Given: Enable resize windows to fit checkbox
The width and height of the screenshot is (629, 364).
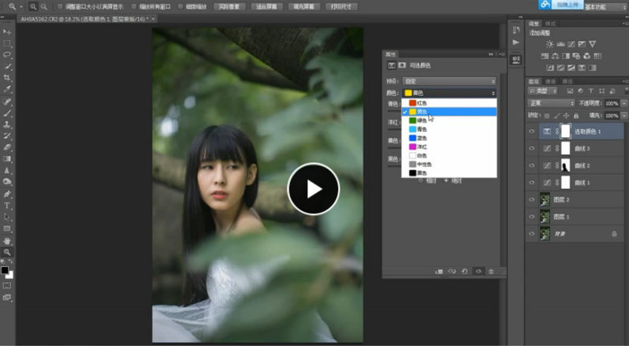Looking at the screenshot, I should [60, 6].
